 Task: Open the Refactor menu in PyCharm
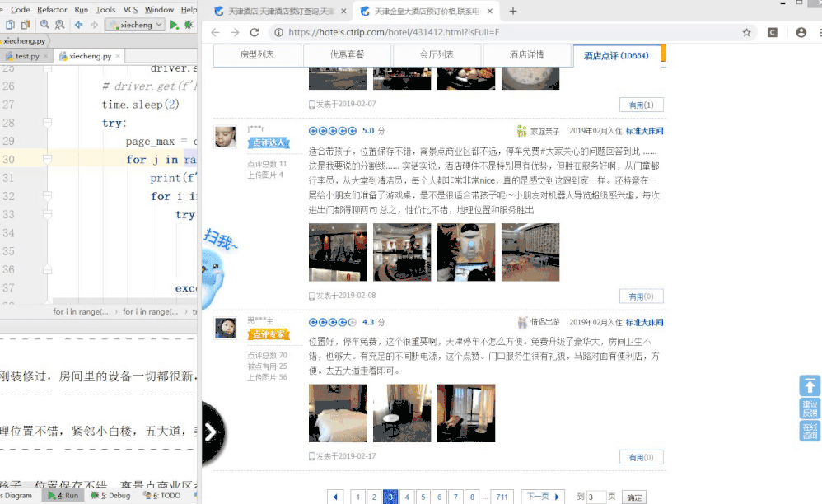tap(52, 9)
